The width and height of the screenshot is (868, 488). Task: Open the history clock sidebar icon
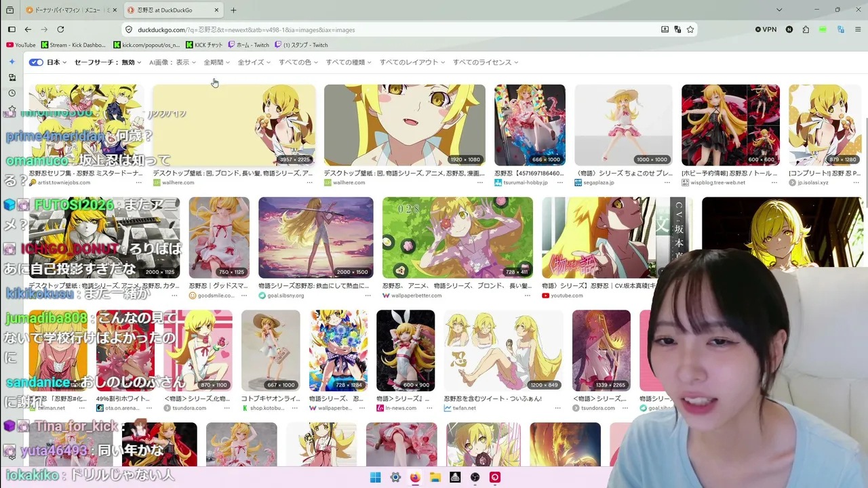(12, 94)
